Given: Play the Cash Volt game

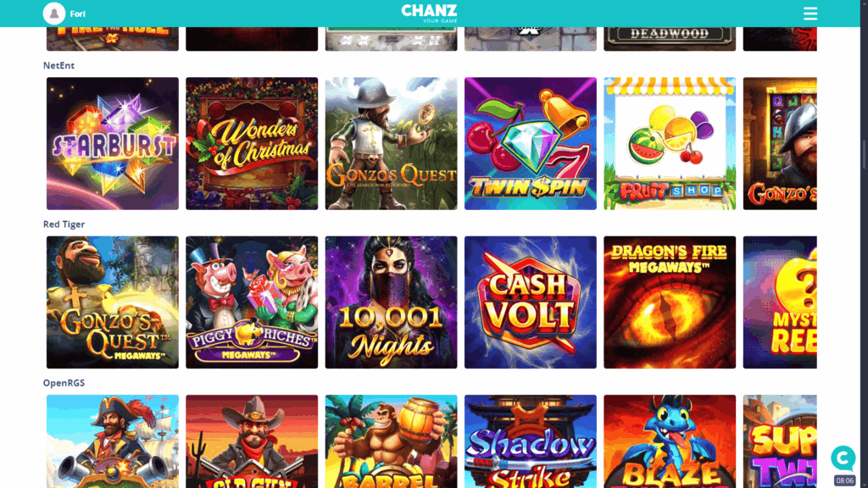Looking at the screenshot, I should tap(531, 302).
